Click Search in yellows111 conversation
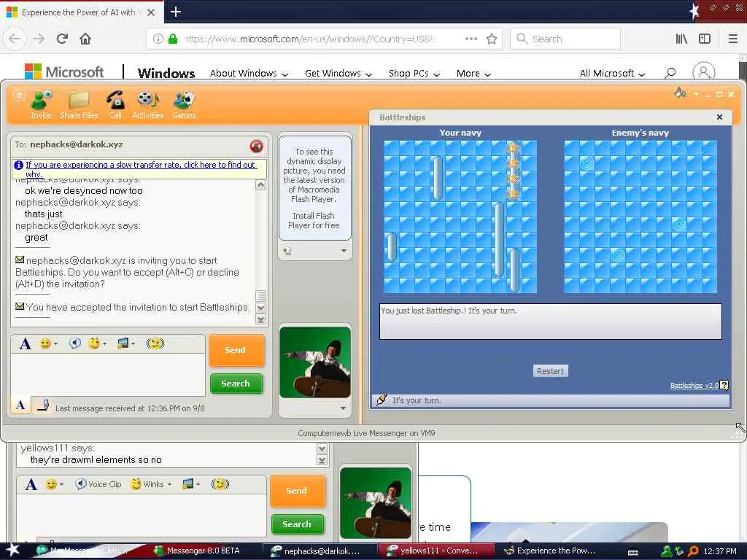This screenshot has width=747, height=560. (x=298, y=524)
